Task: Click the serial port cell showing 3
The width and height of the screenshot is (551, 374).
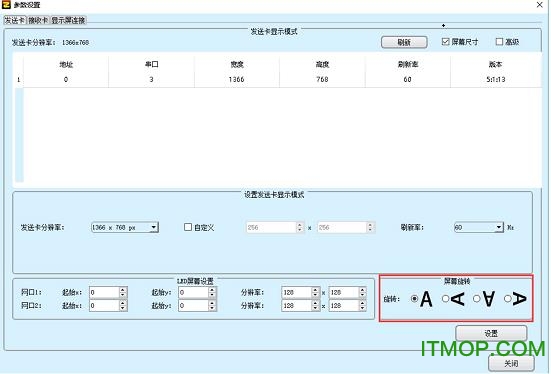Action: pos(151,79)
